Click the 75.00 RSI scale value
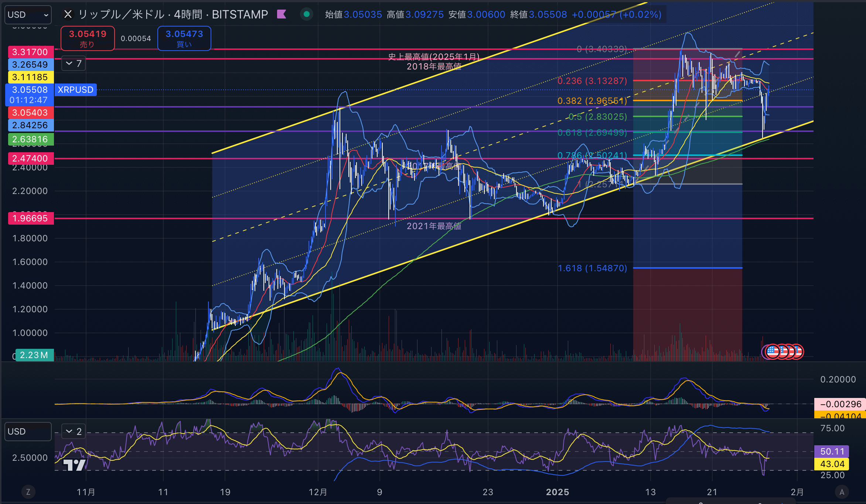This screenshot has width=866, height=504. point(832,428)
